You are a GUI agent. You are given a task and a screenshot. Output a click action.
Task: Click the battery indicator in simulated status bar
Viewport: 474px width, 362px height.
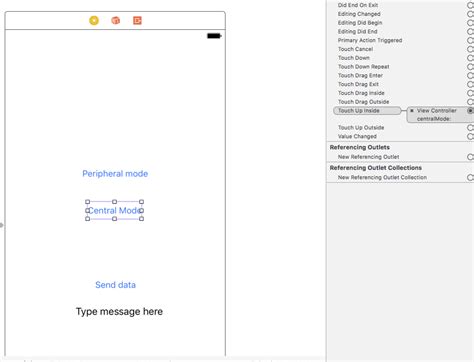(x=214, y=36)
